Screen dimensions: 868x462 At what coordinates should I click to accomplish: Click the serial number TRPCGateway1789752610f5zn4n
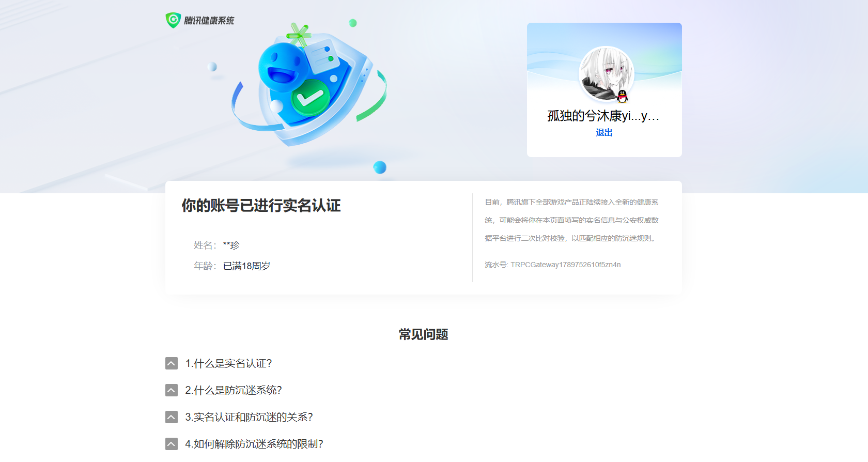[566, 265]
